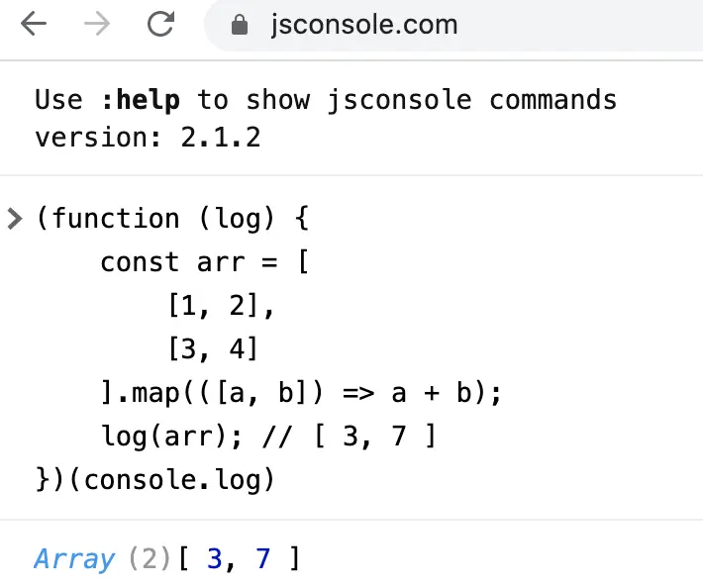The image size is (703, 588).
Task: Click the jsconsole.com address bar
Action: (453, 25)
